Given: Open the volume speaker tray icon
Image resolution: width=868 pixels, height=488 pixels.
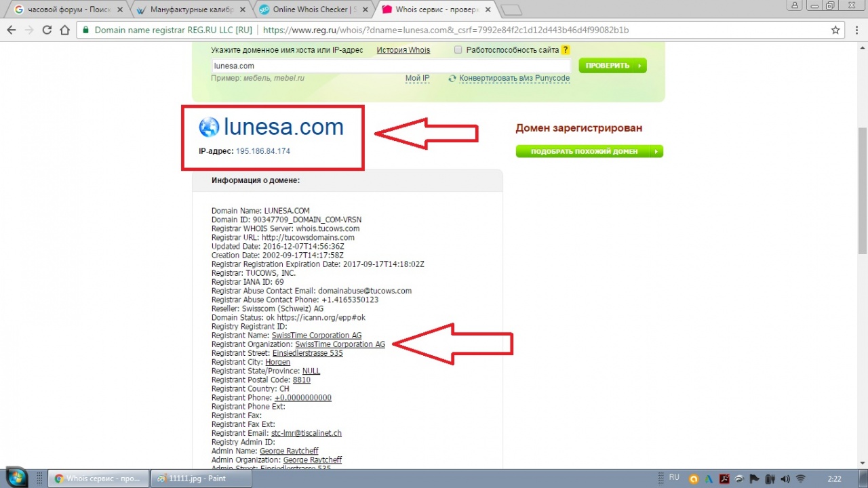Looking at the screenshot, I should pyautogui.click(x=784, y=478).
